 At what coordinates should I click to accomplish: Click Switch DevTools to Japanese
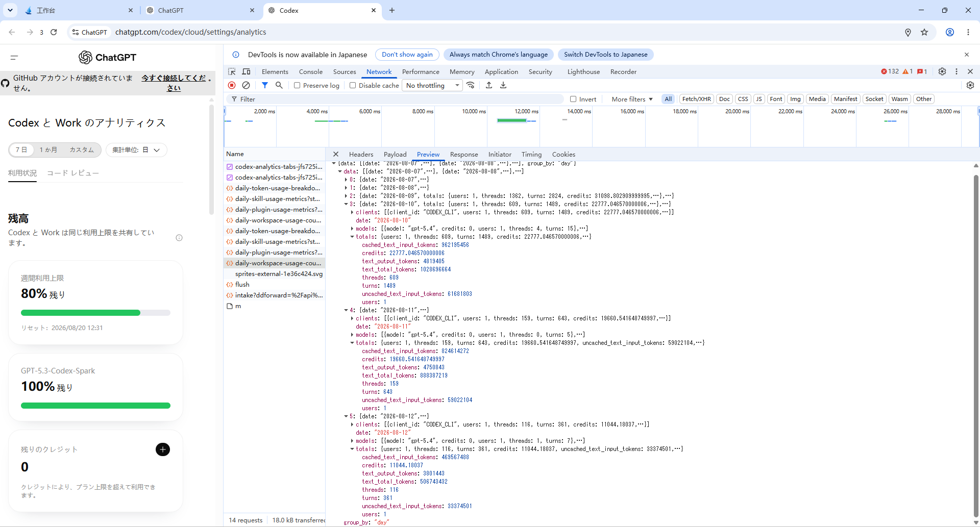pyautogui.click(x=605, y=55)
